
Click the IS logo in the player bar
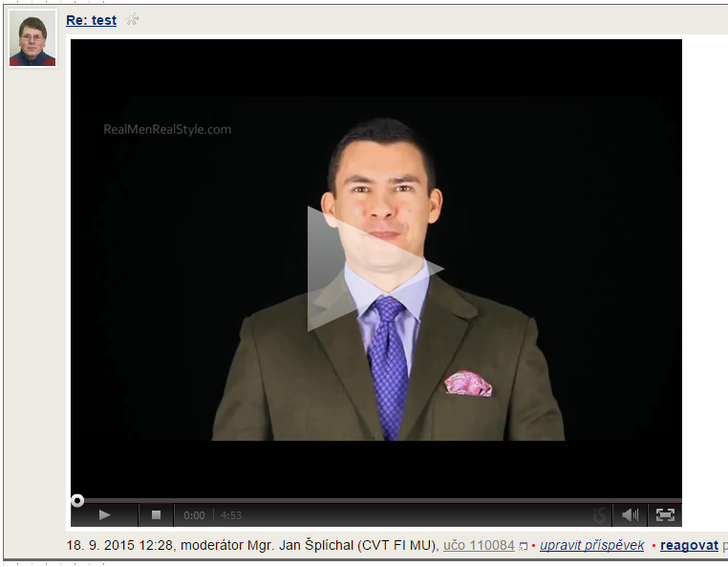(x=599, y=515)
